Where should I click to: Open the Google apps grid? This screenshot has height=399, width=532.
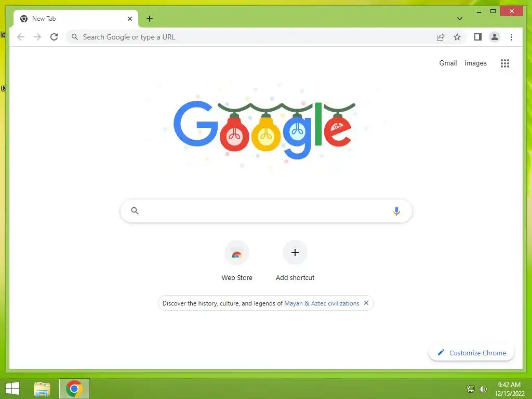point(505,63)
